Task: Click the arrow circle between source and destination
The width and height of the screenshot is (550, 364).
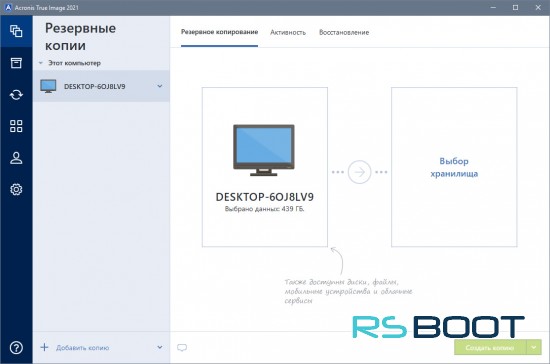Action: pyautogui.click(x=359, y=172)
